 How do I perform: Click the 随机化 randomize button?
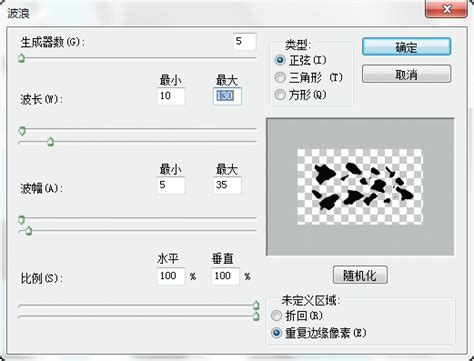(360, 275)
